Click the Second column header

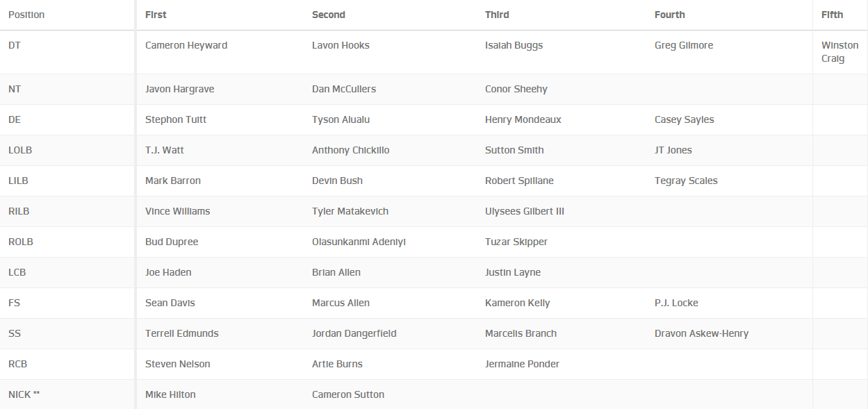point(328,15)
